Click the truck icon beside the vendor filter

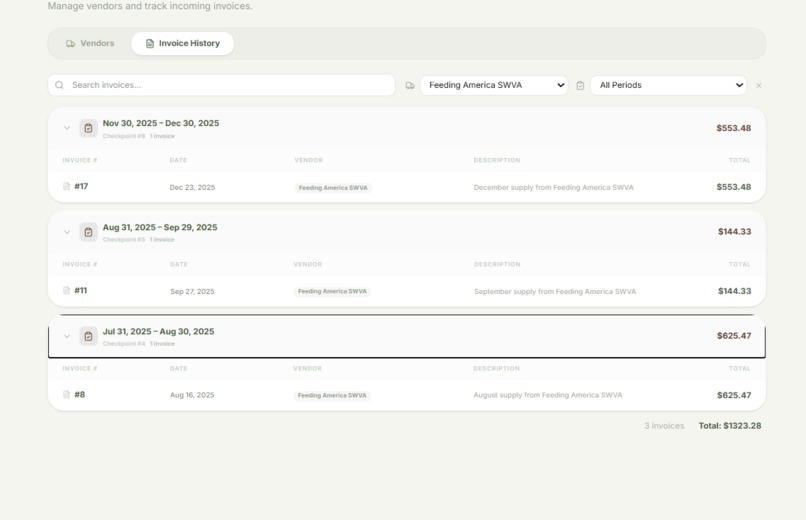click(410, 86)
